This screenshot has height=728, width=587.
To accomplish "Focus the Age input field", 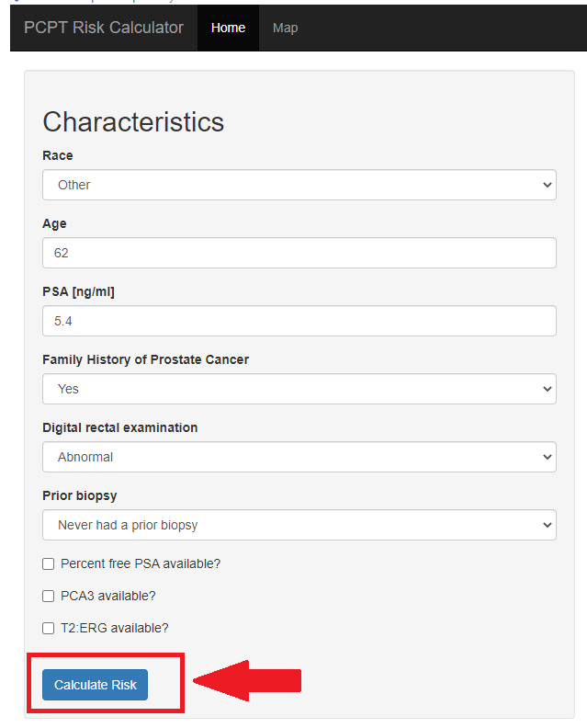I will 299,253.
